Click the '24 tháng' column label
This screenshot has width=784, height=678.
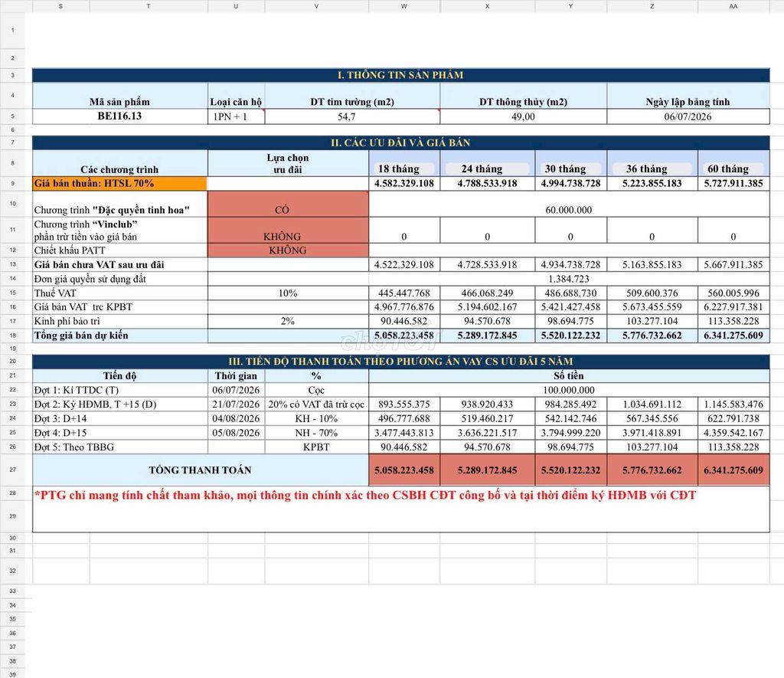pos(482,169)
